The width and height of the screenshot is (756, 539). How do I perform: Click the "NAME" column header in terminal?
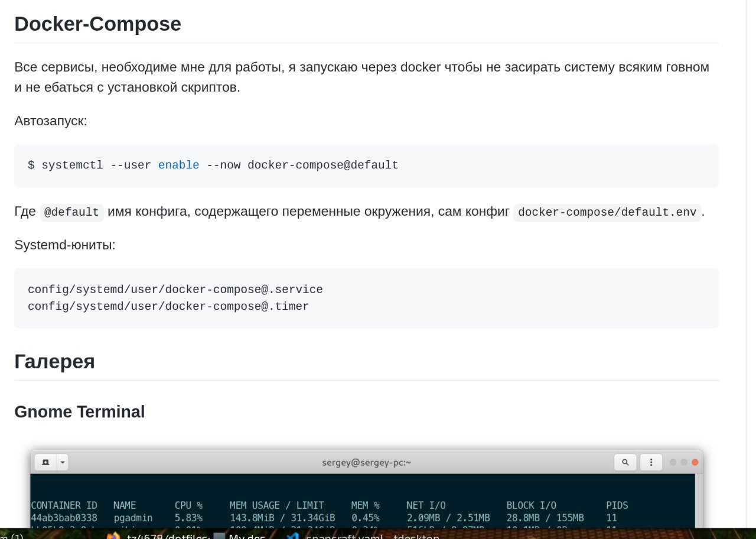(x=125, y=505)
